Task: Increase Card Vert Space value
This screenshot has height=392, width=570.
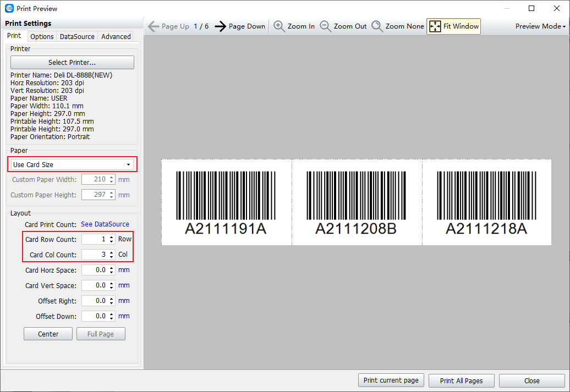Action: point(112,283)
